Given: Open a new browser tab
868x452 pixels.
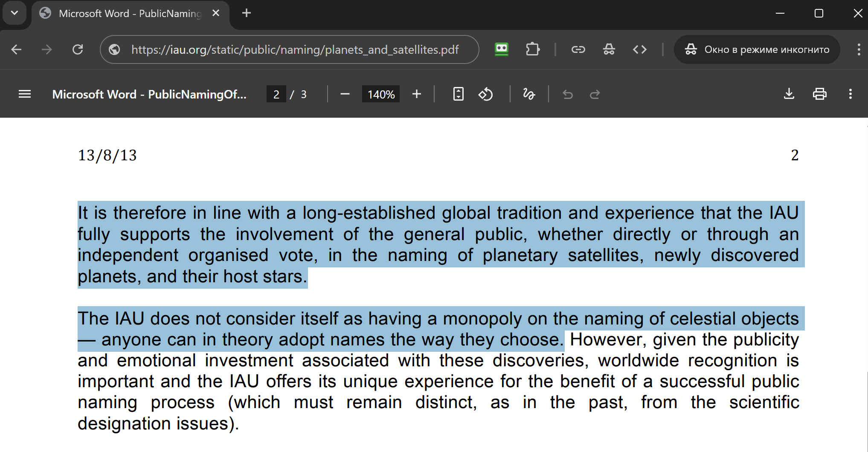Looking at the screenshot, I should click(x=247, y=13).
